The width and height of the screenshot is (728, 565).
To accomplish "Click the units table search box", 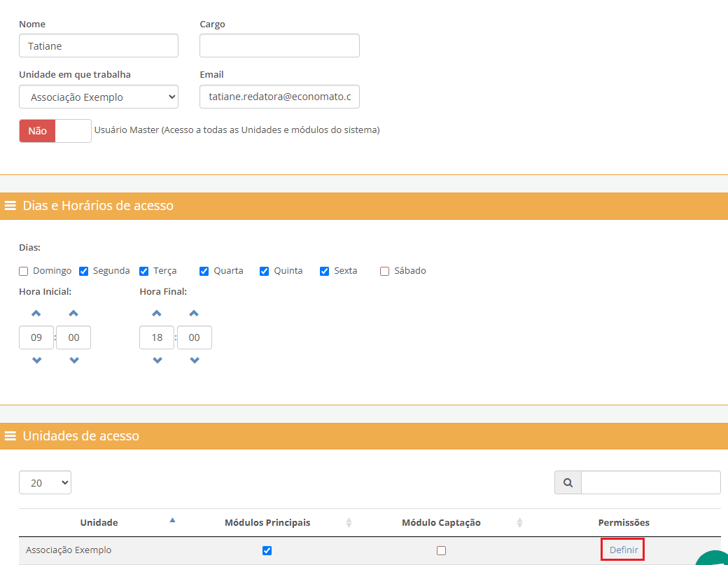I will coord(651,483).
